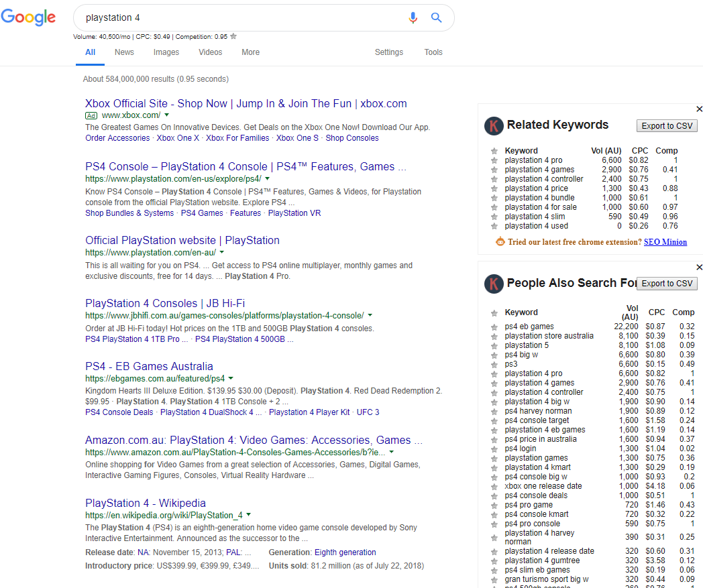703x588 pixels.
Task: Star the 'ps4 big w' keyword
Action: pyautogui.click(x=494, y=355)
